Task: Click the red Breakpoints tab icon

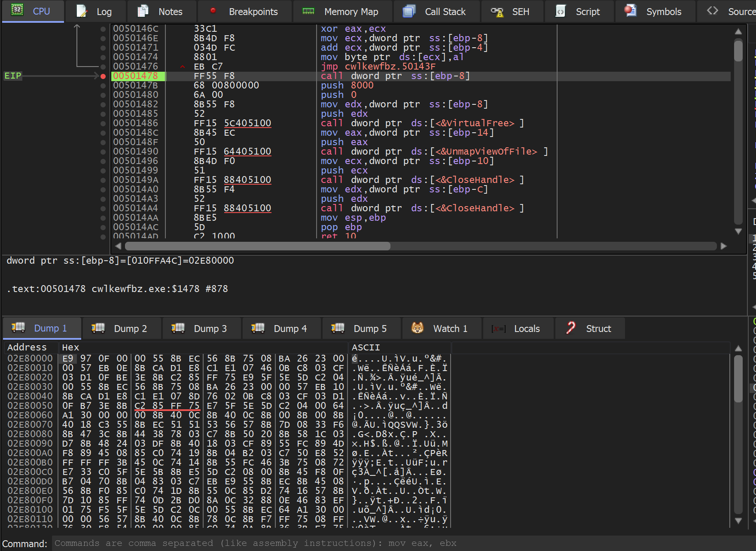Action: (x=213, y=11)
